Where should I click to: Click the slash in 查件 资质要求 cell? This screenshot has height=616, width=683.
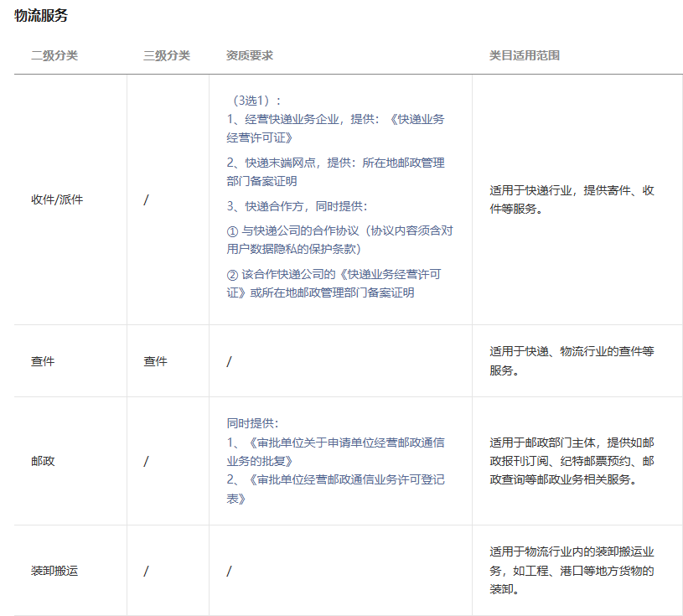pos(229,361)
